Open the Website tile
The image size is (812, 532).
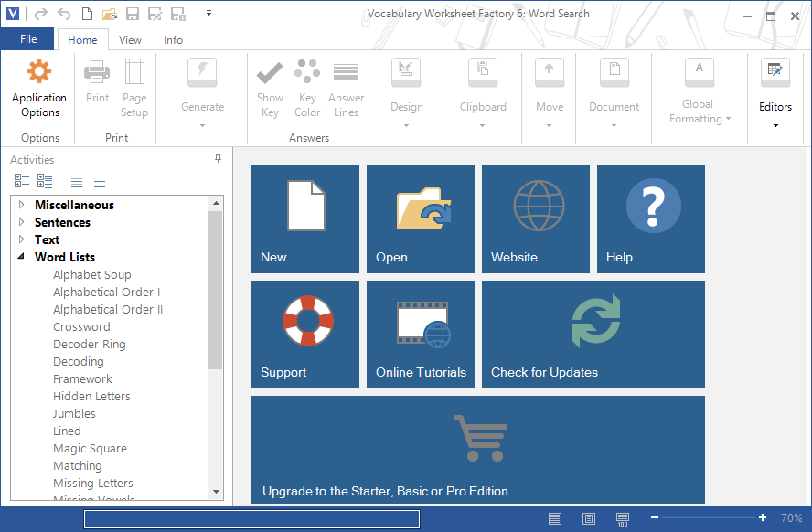click(536, 219)
